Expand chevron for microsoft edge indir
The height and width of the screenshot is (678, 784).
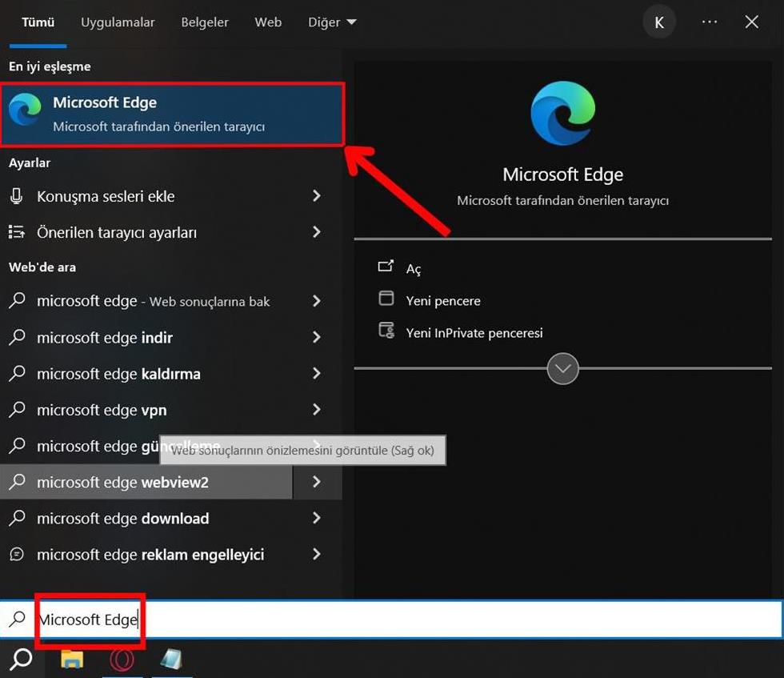317,337
